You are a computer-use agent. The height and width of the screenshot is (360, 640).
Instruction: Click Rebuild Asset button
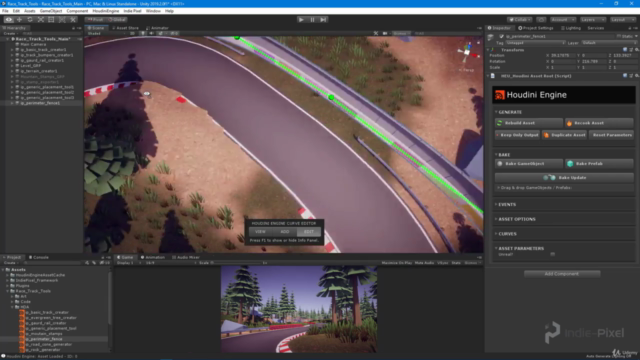(529, 123)
